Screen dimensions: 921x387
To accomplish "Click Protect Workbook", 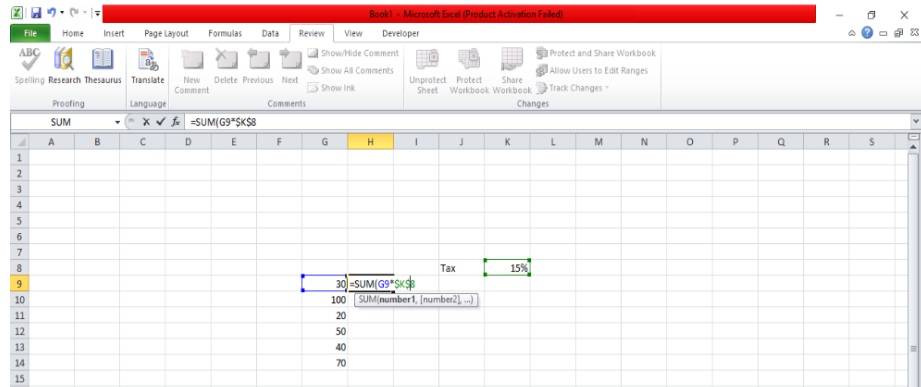I will [x=469, y=72].
